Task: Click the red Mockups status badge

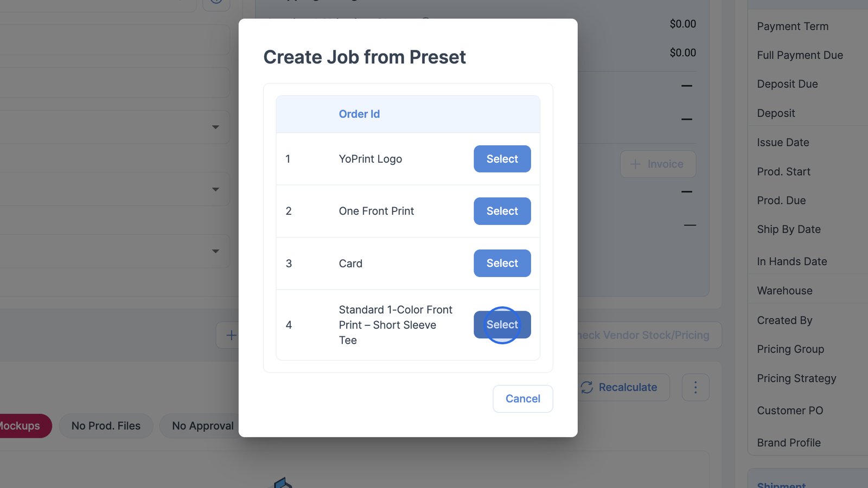Action: click(x=22, y=426)
